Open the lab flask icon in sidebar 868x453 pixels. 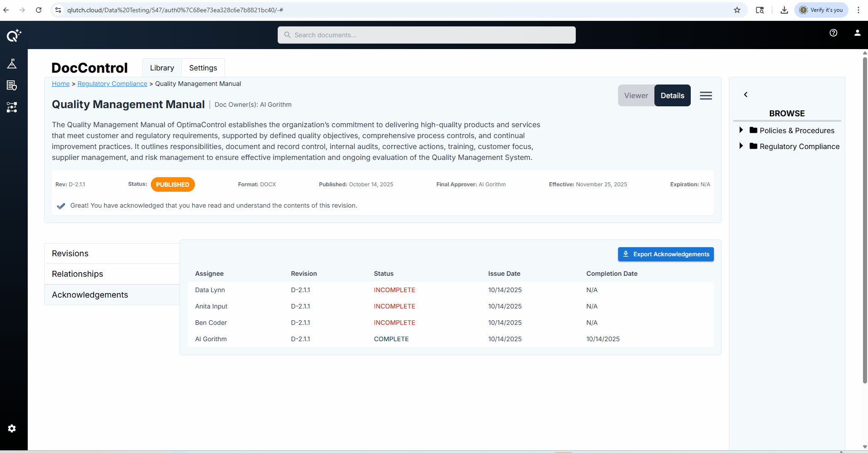pos(12,64)
